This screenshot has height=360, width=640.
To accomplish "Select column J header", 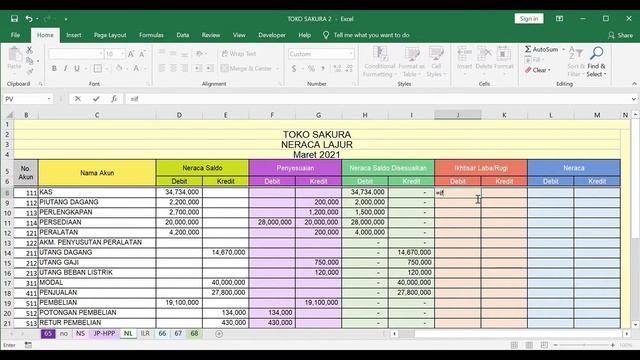I will [x=458, y=115].
